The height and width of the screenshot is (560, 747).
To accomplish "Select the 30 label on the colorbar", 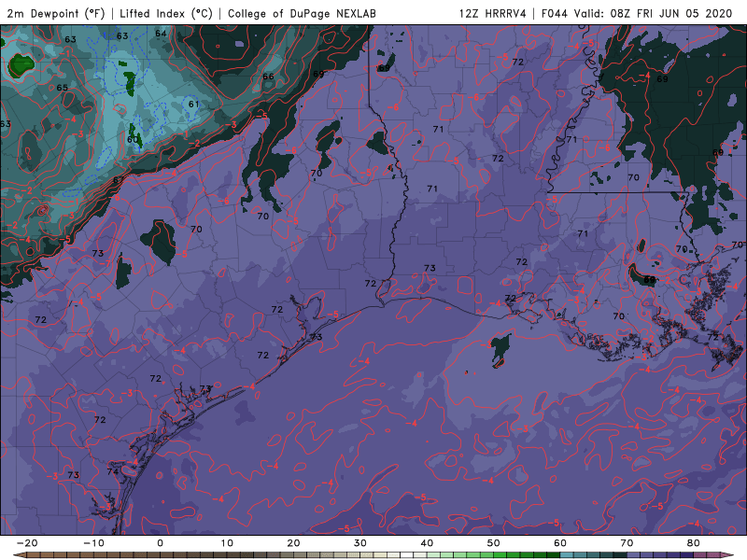I will [360, 543].
